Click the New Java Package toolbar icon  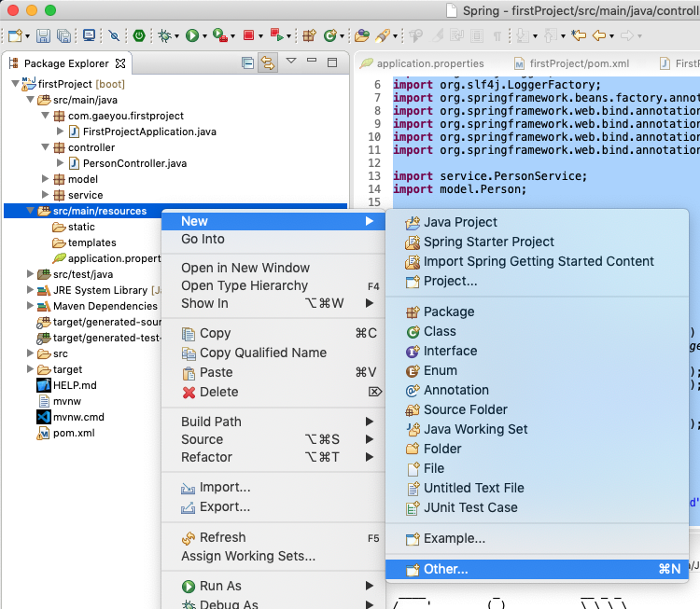(x=309, y=35)
